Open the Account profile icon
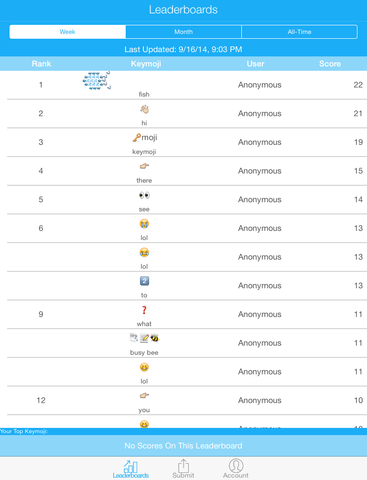The height and width of the screenshot is (480, 367). pos(236,469)
